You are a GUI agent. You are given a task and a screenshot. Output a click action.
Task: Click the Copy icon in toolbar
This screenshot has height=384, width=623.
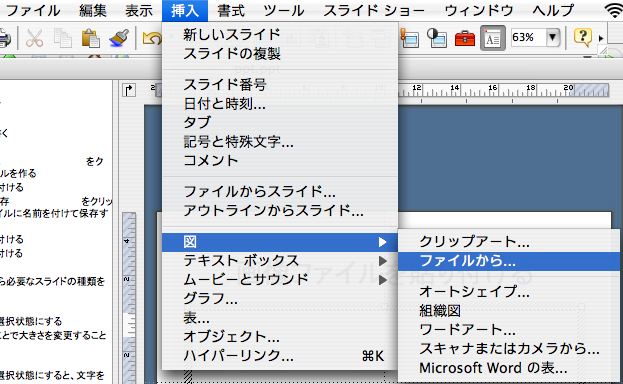(63, 39)
